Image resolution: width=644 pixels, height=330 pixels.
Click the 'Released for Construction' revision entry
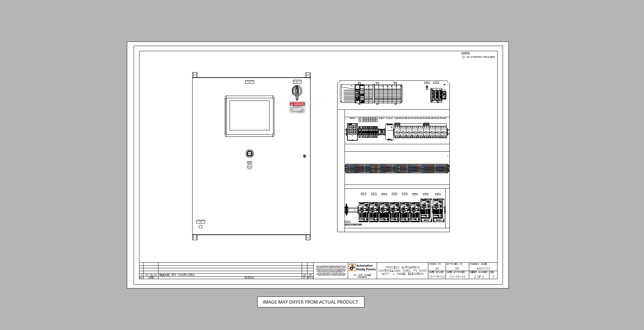tap(177, 275)
